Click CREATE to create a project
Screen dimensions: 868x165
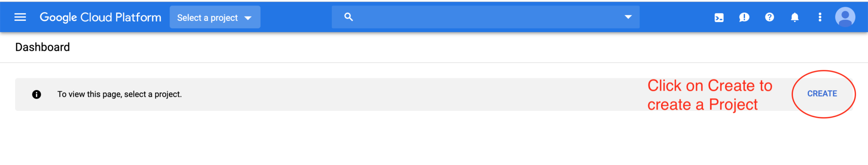822,93
